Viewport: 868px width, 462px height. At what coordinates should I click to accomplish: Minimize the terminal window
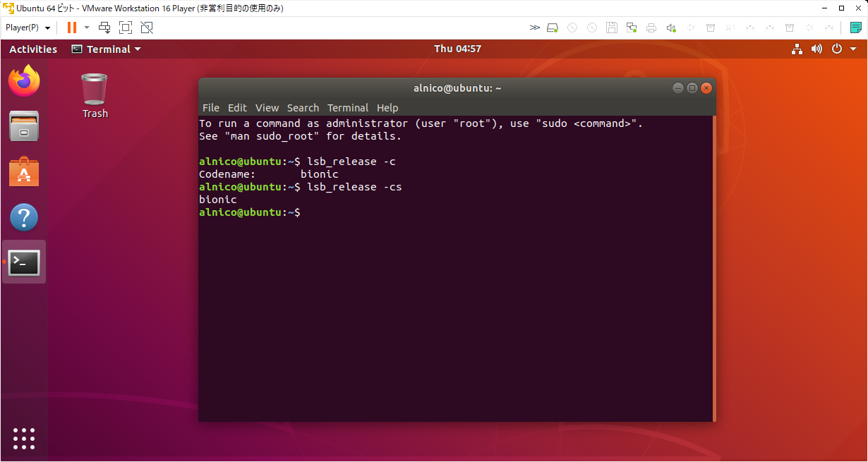[677, 88]
